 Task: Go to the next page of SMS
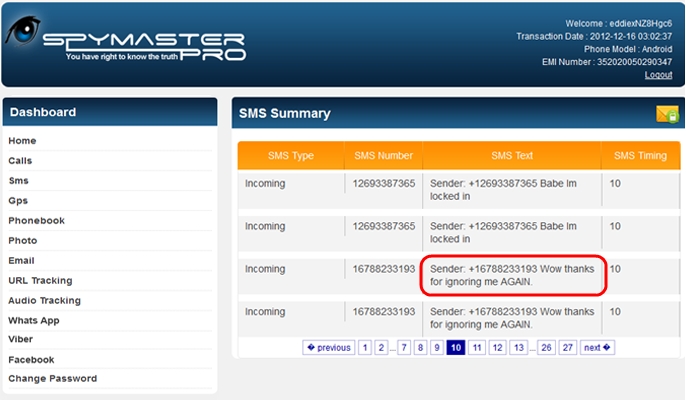pyautogui.click(x=597, y=348)
